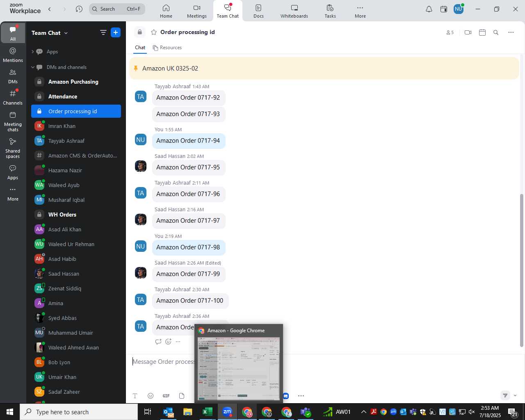Screen dimensions: 525x420
Task: Open Attendance channel
Action: point(76,96)
